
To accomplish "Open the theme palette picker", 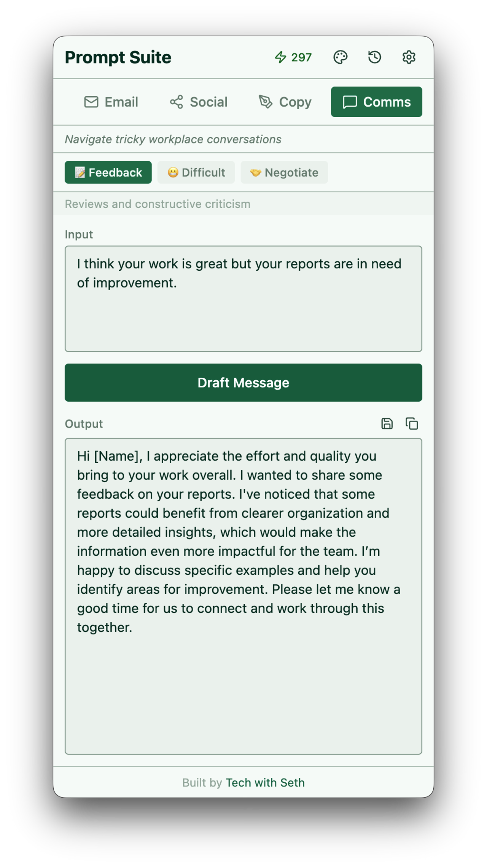I will click(341, 57).
